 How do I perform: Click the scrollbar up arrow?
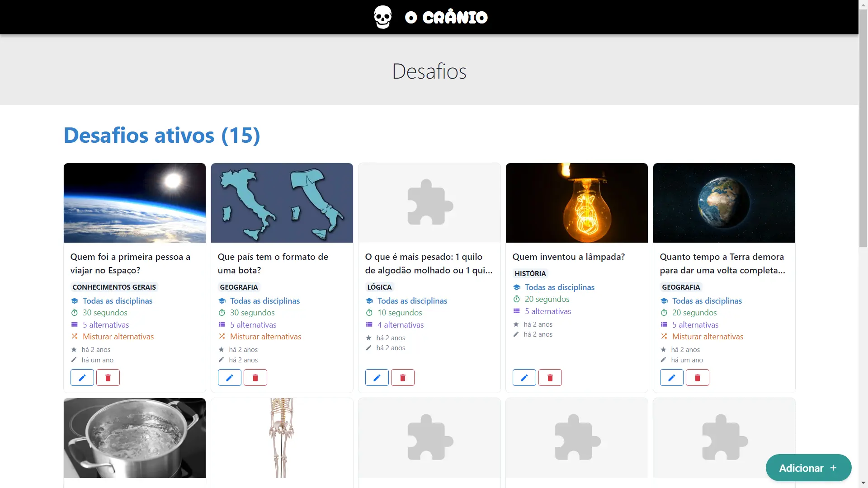click(863, 4)
